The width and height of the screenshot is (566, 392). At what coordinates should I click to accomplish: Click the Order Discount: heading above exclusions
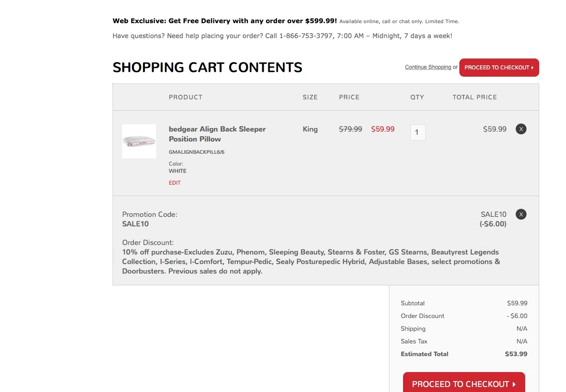pyautogui.click(x=148, y=243)
